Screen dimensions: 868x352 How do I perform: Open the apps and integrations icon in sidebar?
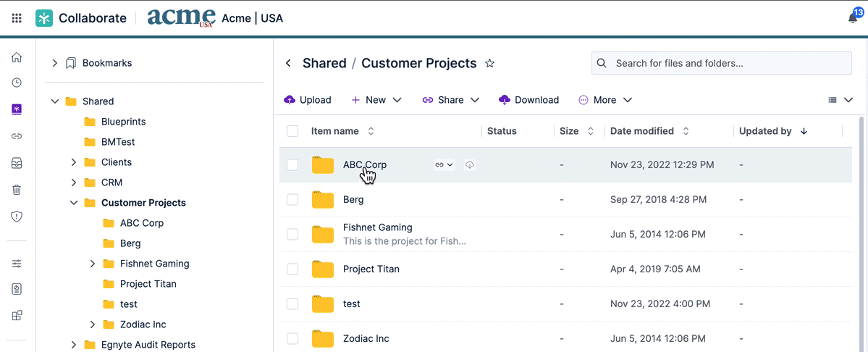point(17,316)
